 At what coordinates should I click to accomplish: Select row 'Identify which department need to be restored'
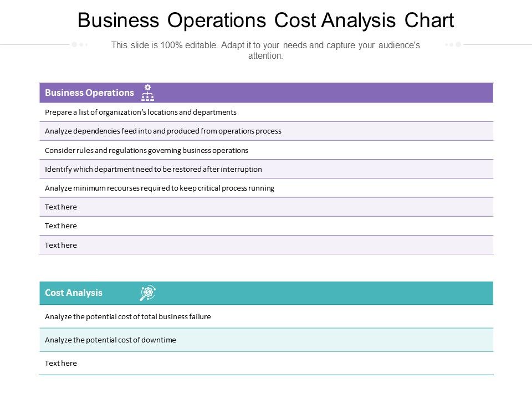click(267, 169)
